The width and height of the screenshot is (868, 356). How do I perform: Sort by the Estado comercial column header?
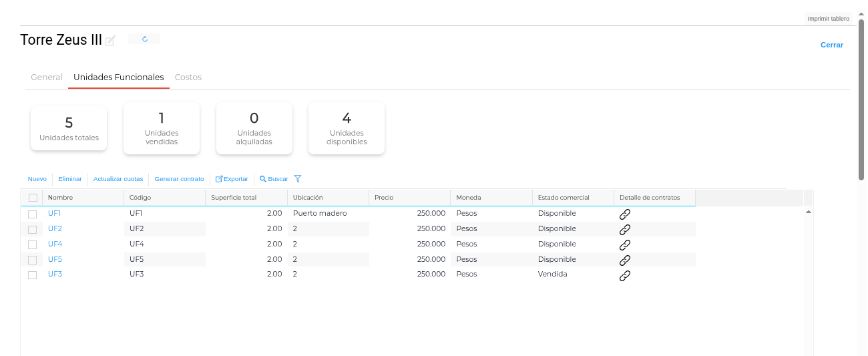click(564, 198)
